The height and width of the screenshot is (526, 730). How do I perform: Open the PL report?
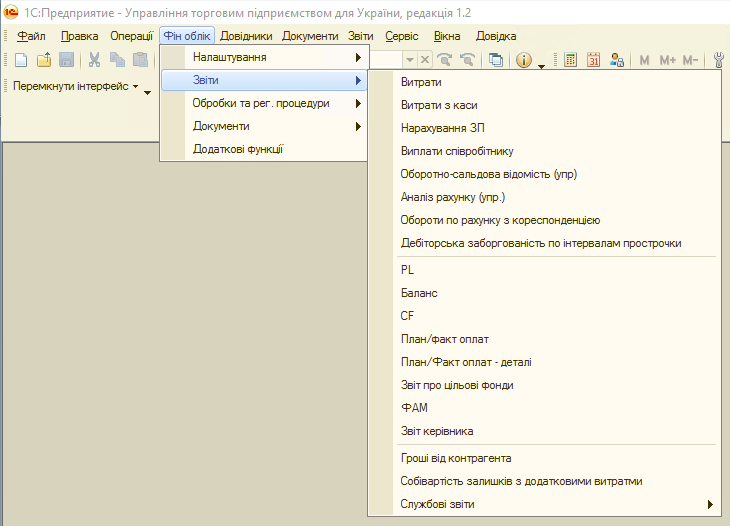click(x=556, y=270)
